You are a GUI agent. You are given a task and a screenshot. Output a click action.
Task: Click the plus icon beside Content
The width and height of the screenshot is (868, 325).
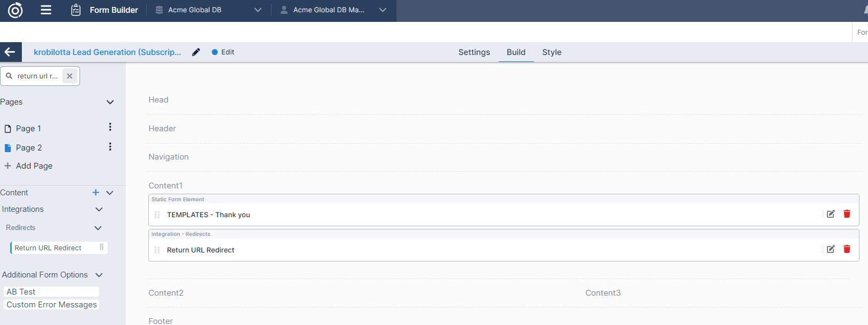95,193
